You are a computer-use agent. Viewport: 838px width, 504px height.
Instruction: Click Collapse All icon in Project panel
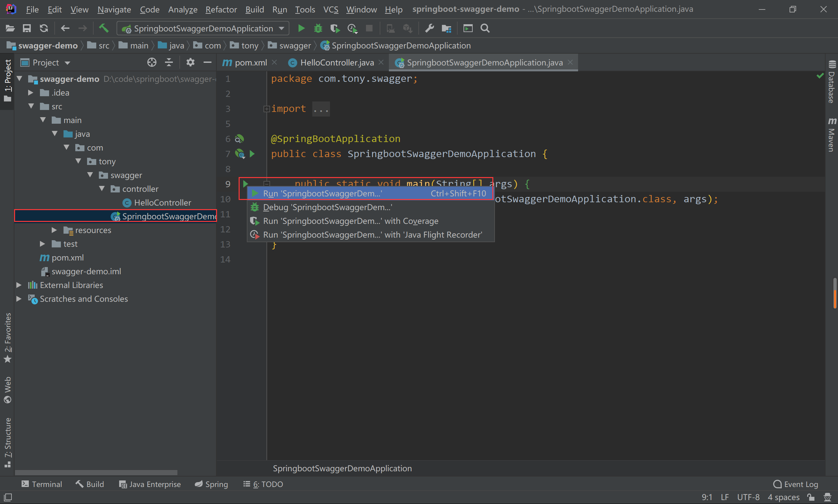[169, 63]
